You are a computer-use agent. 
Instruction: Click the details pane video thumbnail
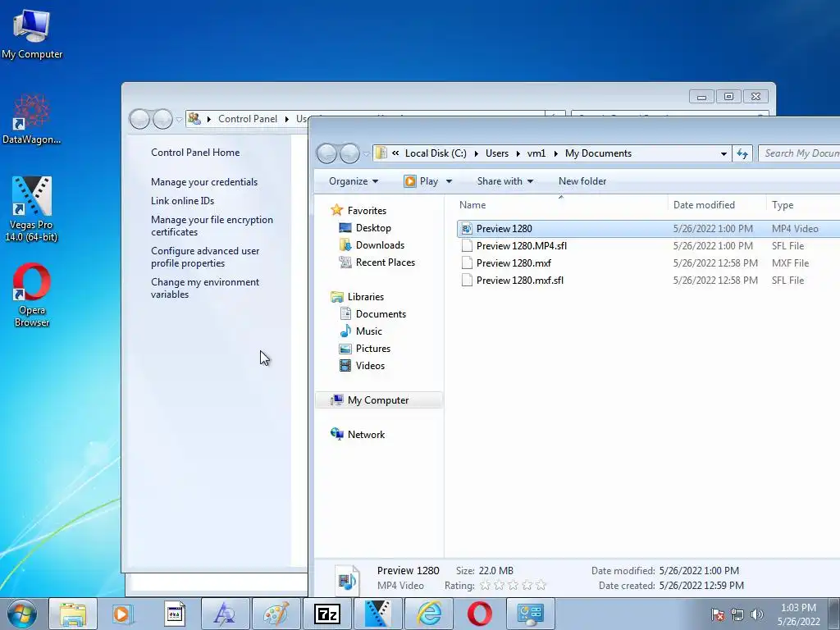click(347, 579)
